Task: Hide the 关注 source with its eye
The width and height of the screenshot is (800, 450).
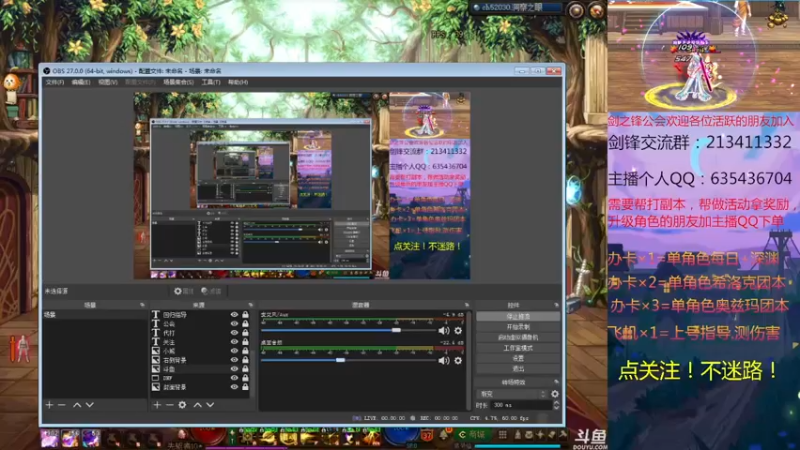Action: tap(234, 342)
